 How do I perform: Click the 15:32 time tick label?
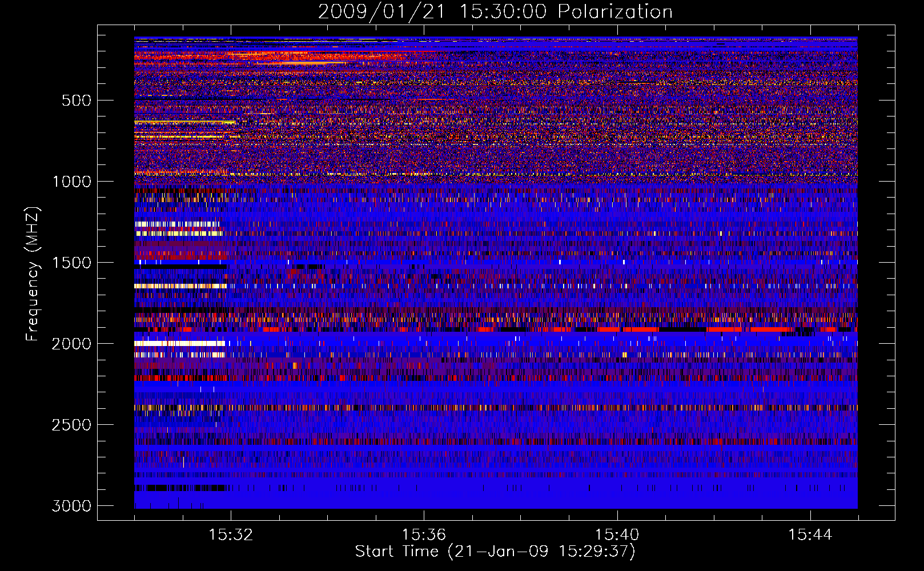click(231, 535)
